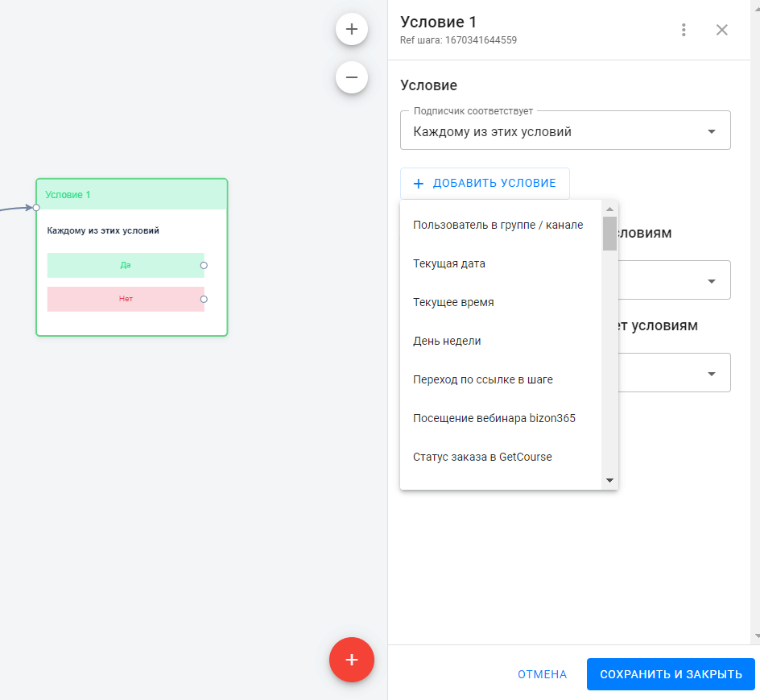Click the zoom out minus button
760x700 pixels.
pyautogui.click(x=352, y=77)
